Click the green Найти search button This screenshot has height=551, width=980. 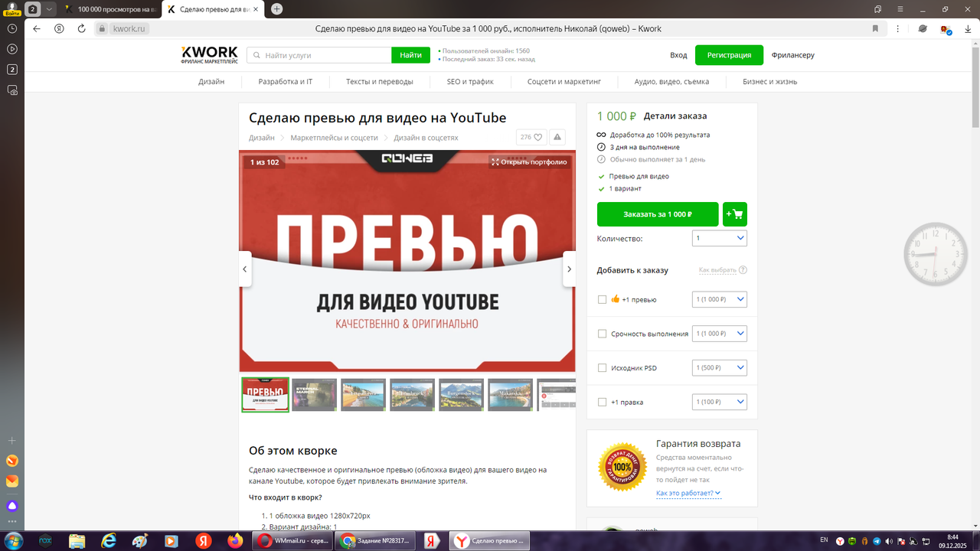[x=410, y=55]
